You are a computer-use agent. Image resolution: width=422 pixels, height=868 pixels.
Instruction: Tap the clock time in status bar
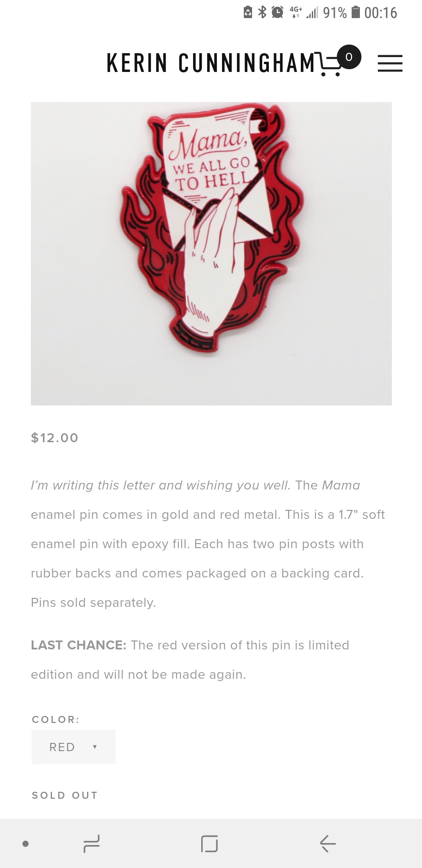tap(381, 13)
